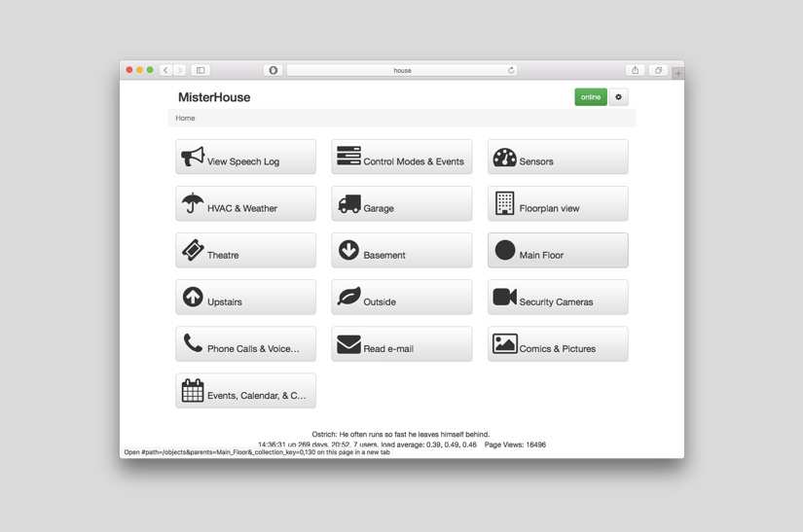Click the show all tabs icon

pyautogui.click(x=658, y=70)
